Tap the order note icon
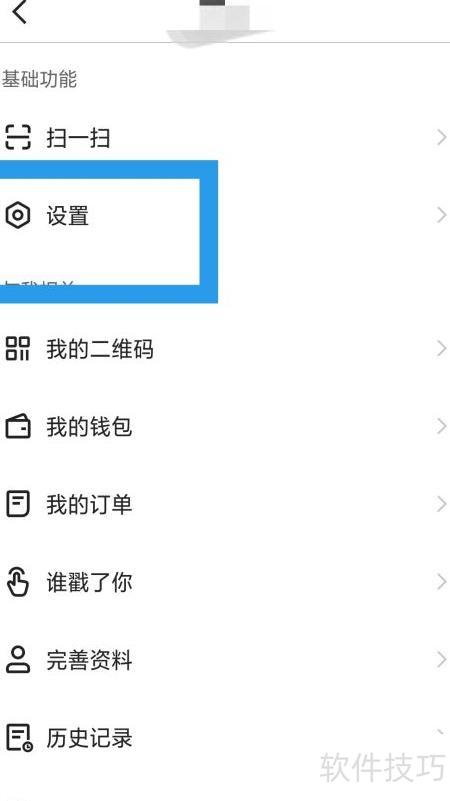Image resolution: width=450 pixels, height=801 pixels. point(18,504)
